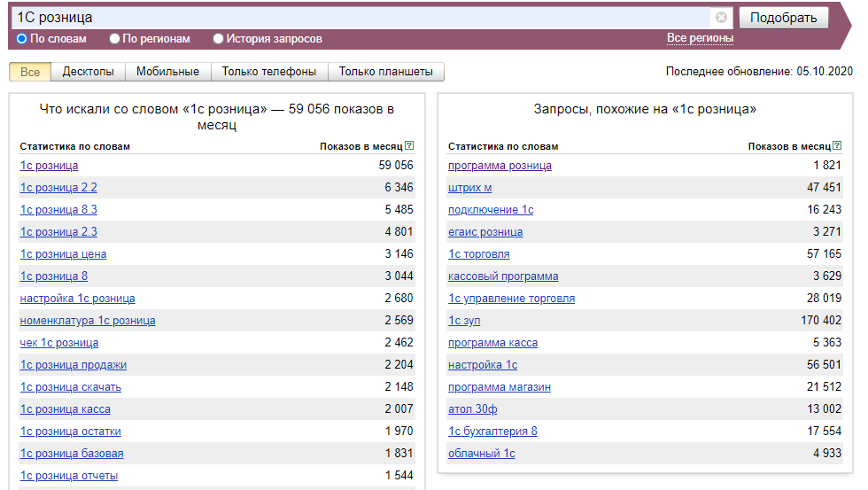Click into the '1С розница' search field

click(x=354, y=18)
